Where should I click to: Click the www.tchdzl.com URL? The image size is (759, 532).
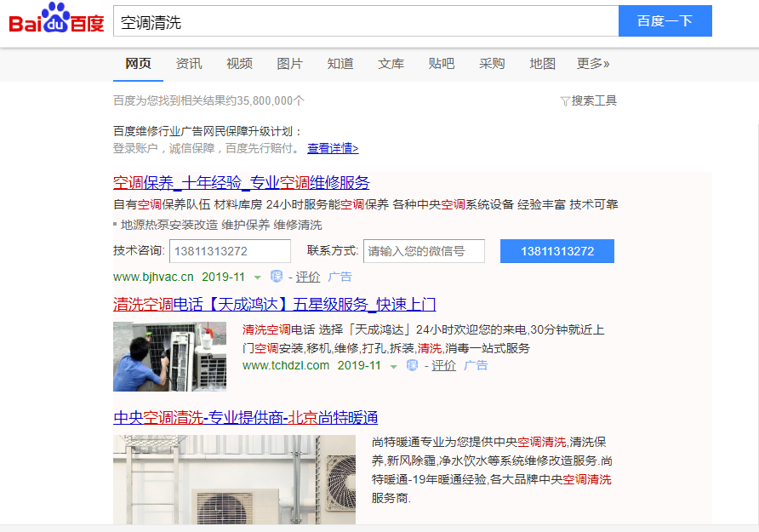click(x=286, y=365)
